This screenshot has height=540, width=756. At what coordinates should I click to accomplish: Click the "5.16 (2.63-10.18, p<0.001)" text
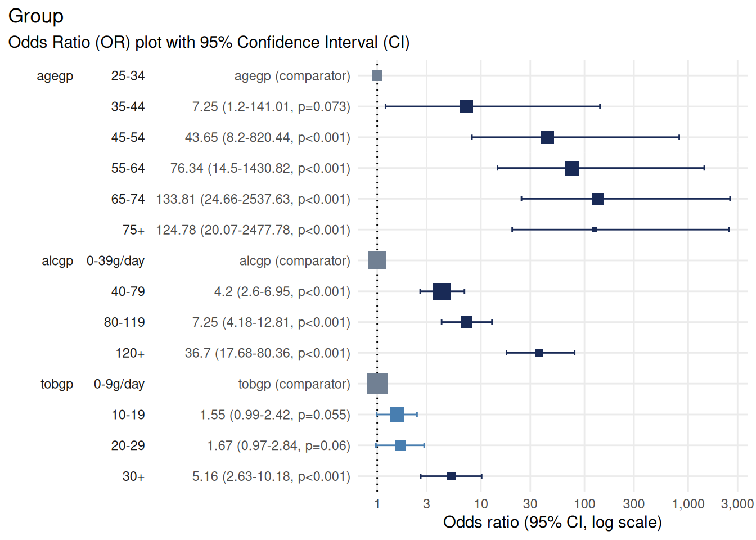click(271, 477)
